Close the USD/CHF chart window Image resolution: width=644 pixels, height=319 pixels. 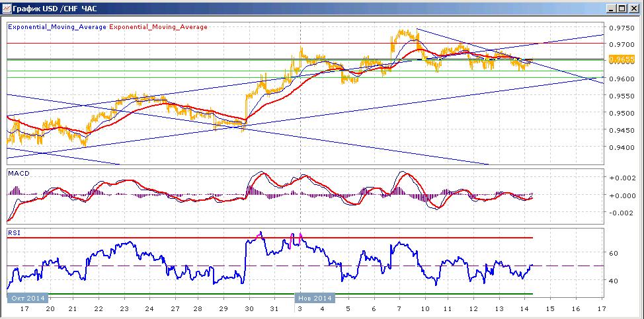click(633, 8)
